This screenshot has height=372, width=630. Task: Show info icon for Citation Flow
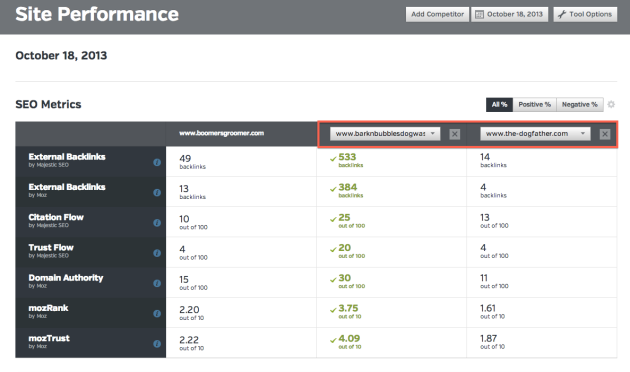pos(157,223)
